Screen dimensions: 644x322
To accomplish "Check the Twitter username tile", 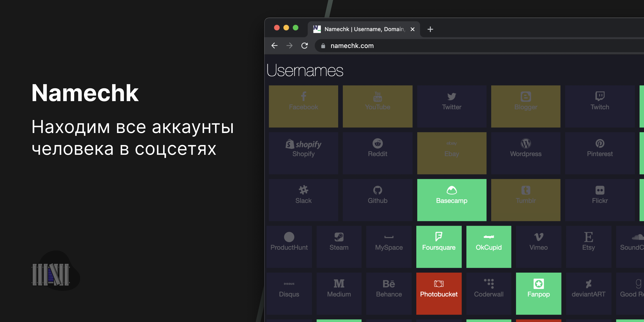I will click(x=451, y=106).
